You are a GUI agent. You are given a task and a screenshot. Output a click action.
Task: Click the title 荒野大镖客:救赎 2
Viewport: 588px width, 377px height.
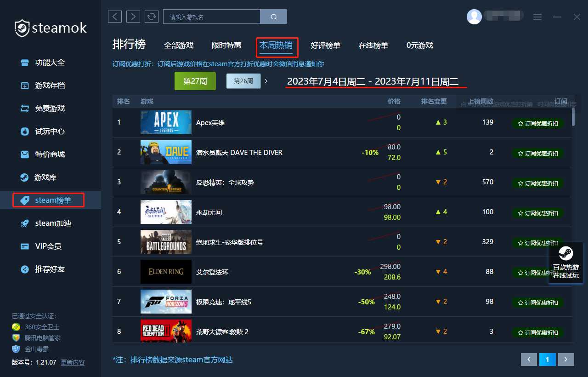click(222, 332)
